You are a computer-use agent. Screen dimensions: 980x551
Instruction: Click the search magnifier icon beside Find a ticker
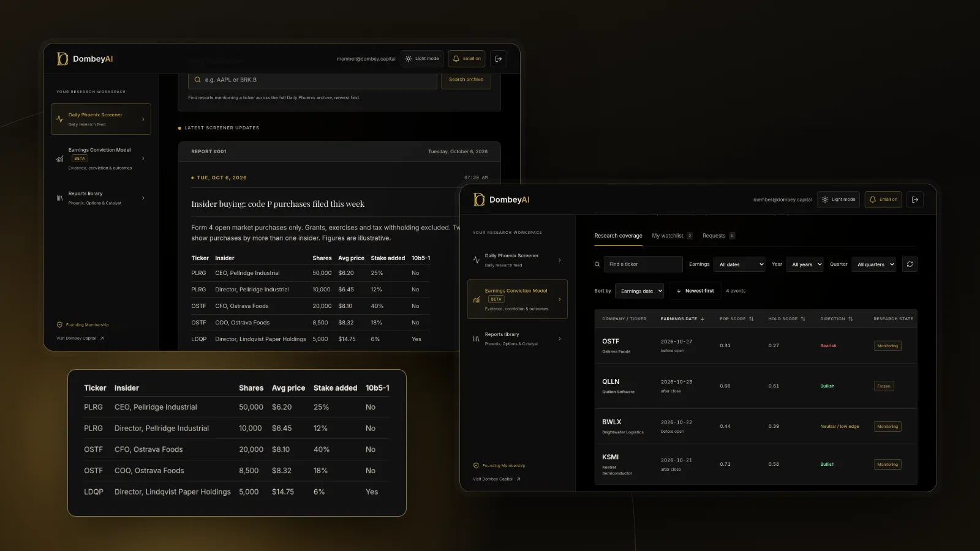pos(597,264)
